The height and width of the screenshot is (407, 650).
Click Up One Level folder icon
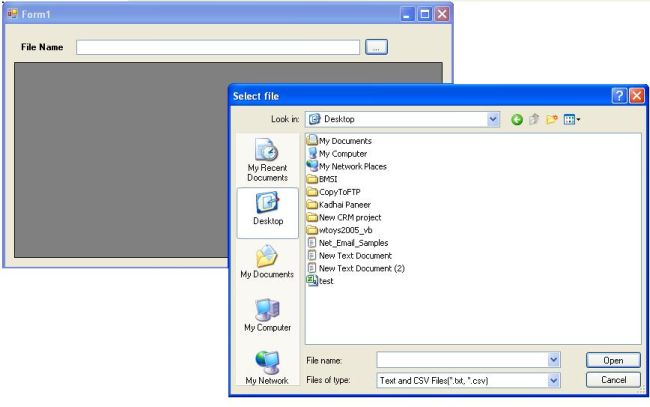click(534, 119)
